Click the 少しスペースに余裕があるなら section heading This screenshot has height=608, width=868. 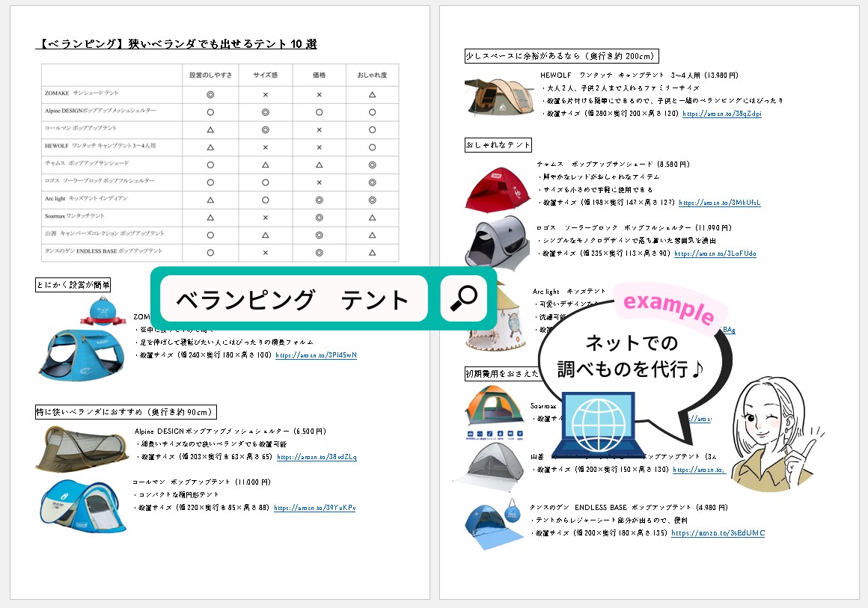coord(561,56)
